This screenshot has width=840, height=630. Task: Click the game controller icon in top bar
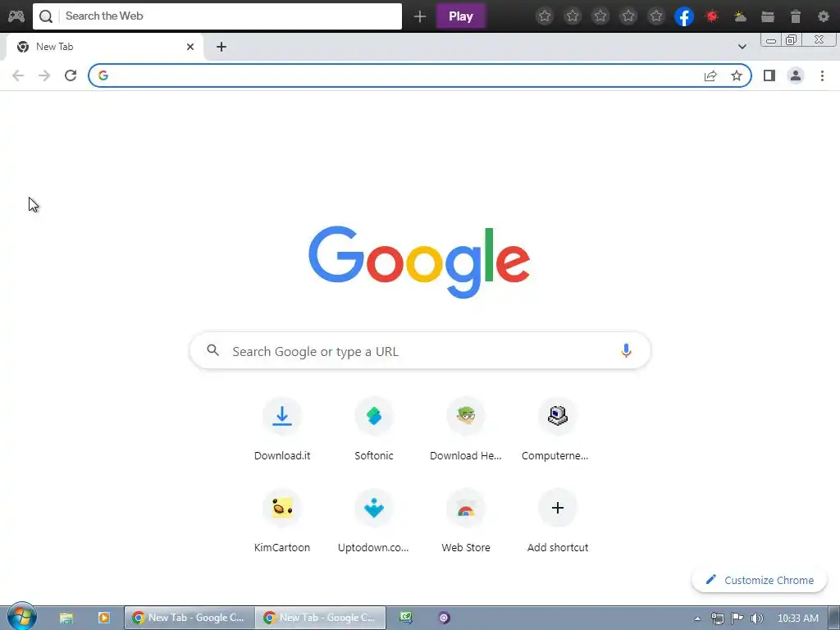click(16, 16)
